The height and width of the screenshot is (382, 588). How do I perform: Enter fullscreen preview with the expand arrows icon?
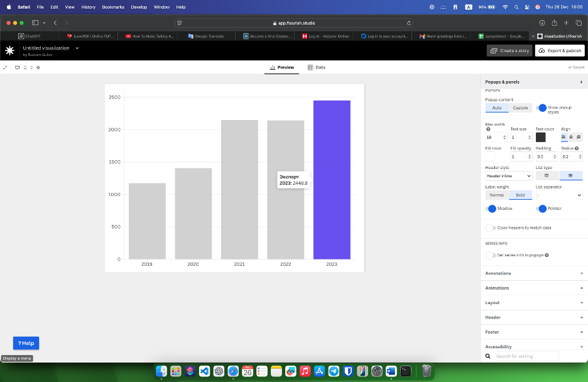[5, 67]
